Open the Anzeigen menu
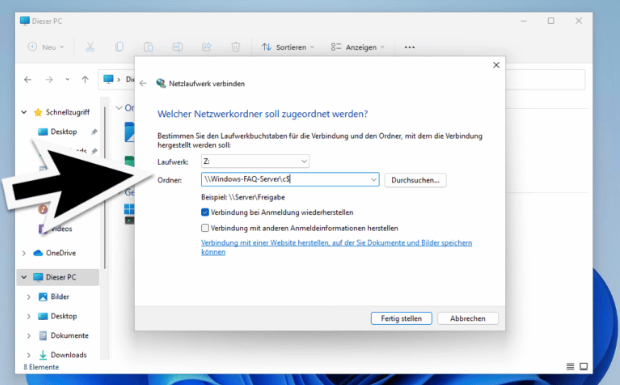The height and width of the screenshot is (385, 620). [357, 47]
